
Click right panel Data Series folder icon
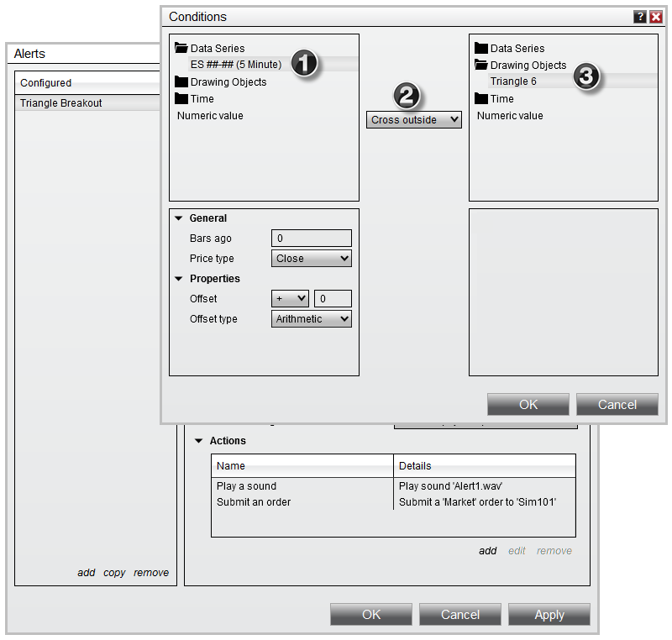click(x=481, y=49)
